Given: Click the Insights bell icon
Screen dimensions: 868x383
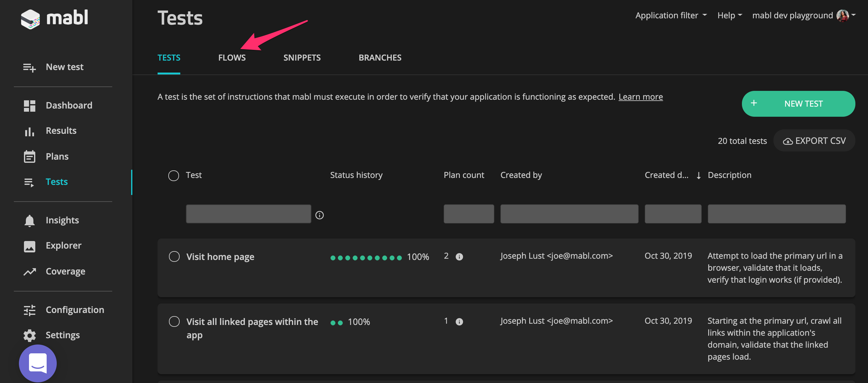Looking at the screenshot, I should click(29, 221).
